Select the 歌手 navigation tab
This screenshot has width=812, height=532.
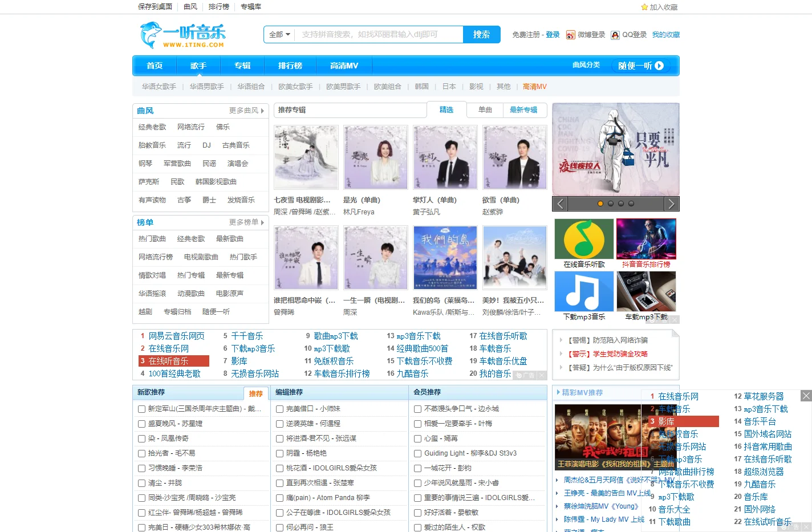point(198,66)
